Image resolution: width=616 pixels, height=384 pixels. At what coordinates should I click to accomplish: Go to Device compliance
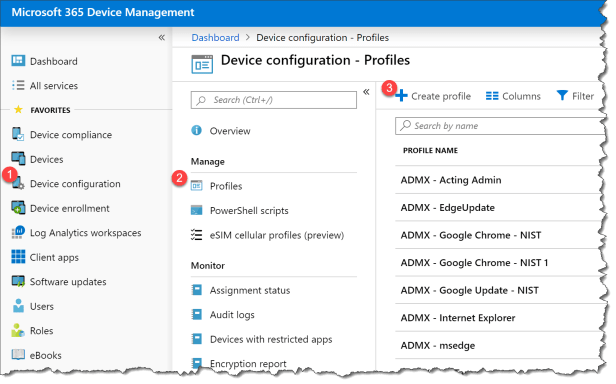click(71, 135)
